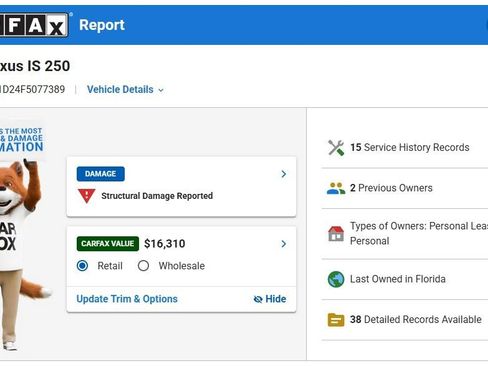The width and height of the screenshot is (488, 366).
Task: Click the VIN number text
Action: click(x=32, y=89)
